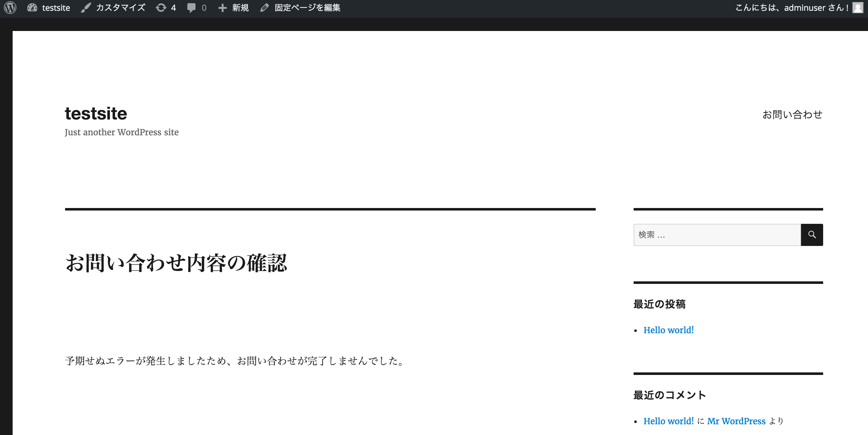Click the search magnifier button
The height and width of the screenshot is (435, 868).
[812, 235]
